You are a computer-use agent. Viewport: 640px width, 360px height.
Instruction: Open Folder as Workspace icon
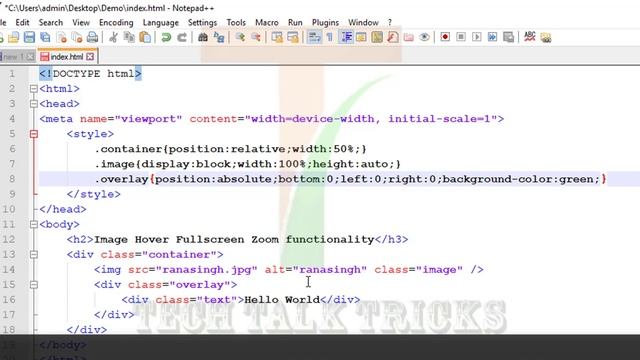[x=409, y=38]
